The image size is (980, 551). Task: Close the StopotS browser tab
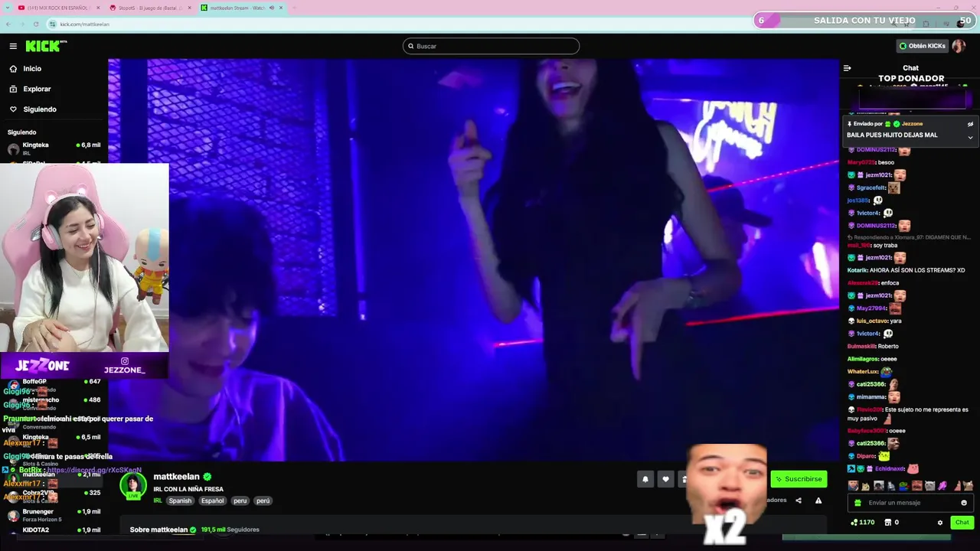pyautogui.click(x=188, y=8)
